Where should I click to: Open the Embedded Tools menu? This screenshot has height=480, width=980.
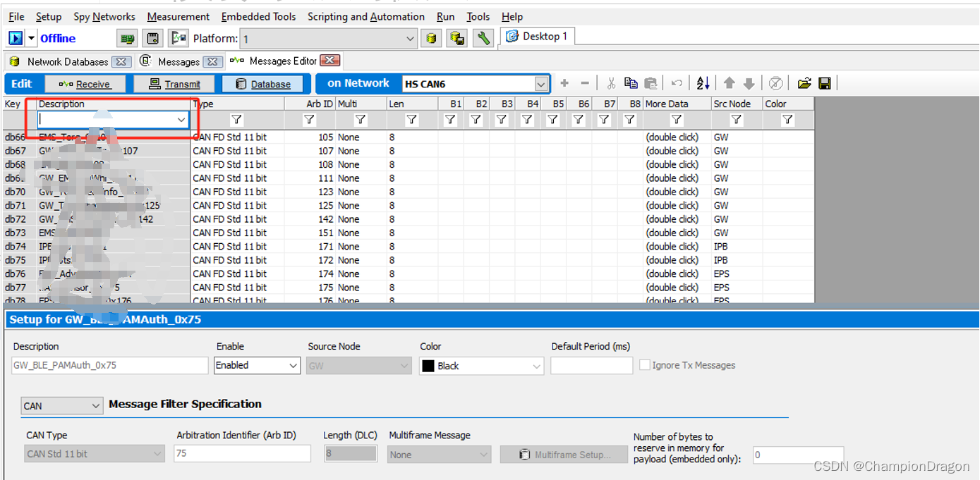tap(259, 16)
